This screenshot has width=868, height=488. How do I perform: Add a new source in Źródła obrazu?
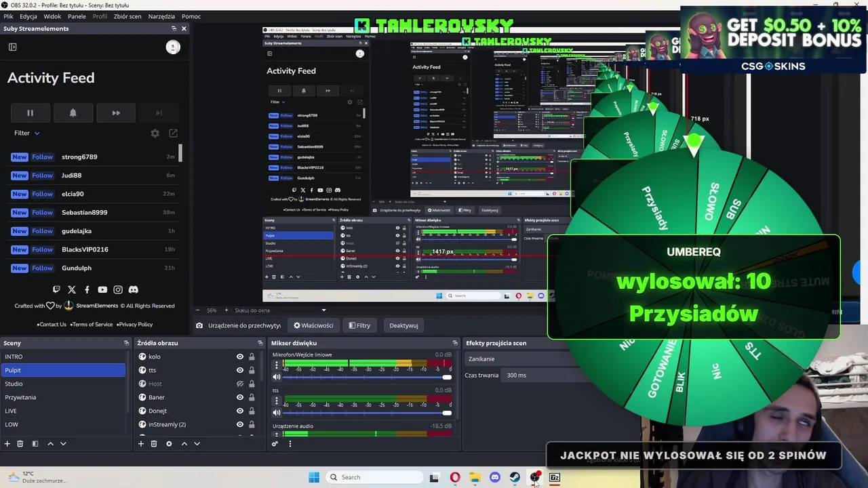coord(141,443)
